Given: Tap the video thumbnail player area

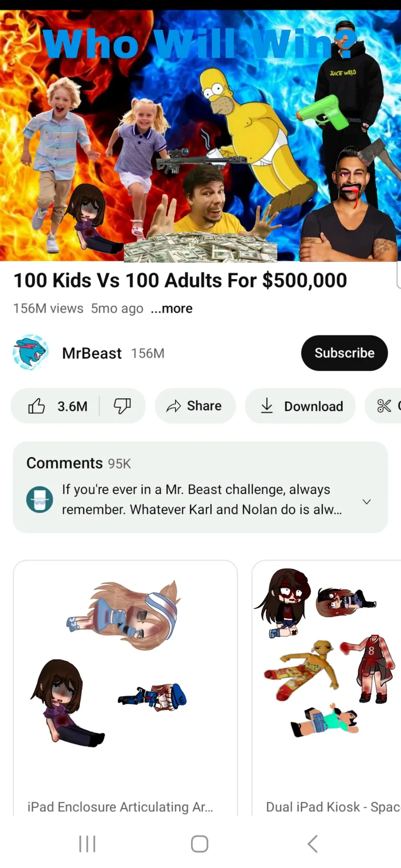Looking at the screenshot, I should point(200,135).
